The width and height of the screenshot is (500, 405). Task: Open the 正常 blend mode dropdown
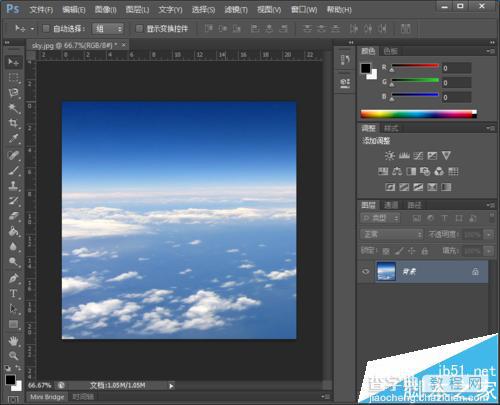(x=392, y=235)
